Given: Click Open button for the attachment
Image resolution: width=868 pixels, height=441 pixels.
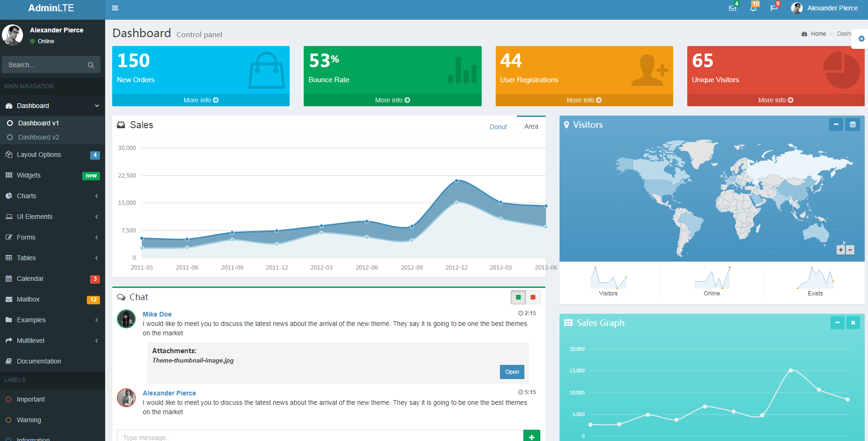Looking at the screenshot, I should click(512, 372).
